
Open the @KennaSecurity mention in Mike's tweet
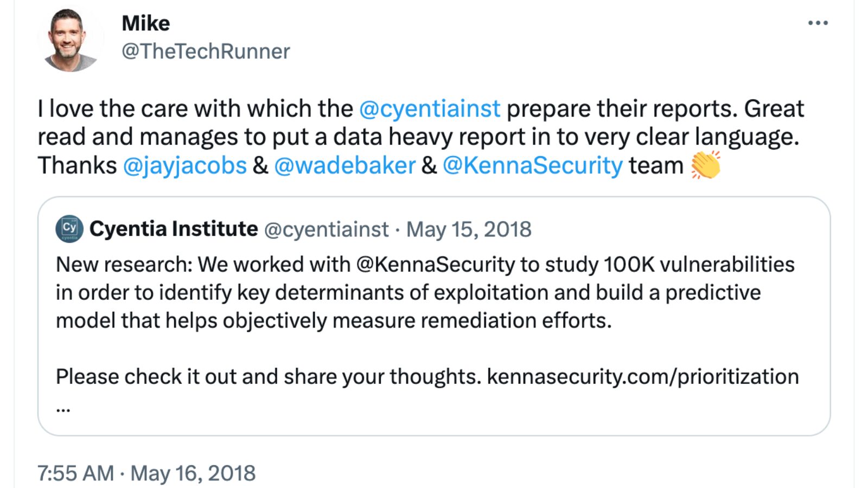coord(533,165)
